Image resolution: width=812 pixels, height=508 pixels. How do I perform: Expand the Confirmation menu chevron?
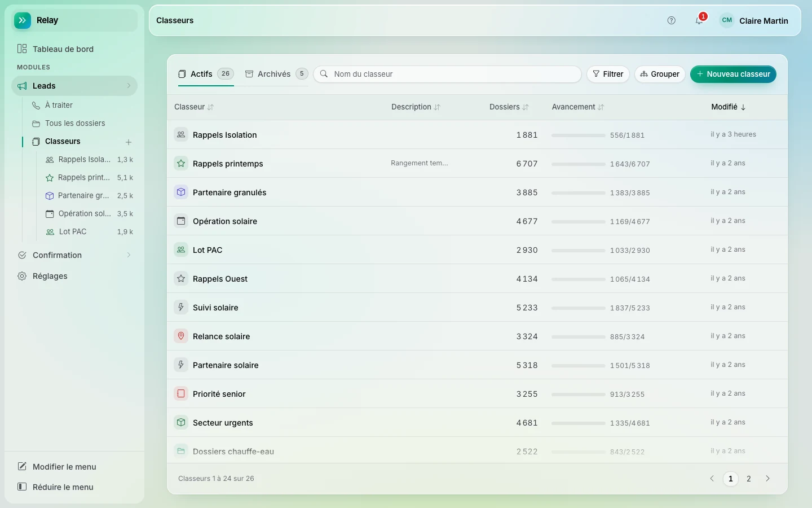click(129, 255)
